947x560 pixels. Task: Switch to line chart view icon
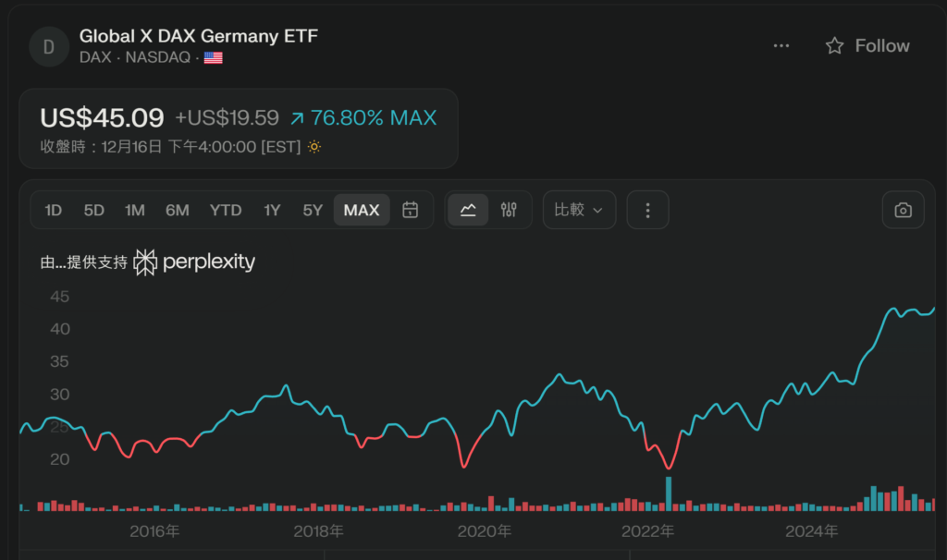pos(468,211)
